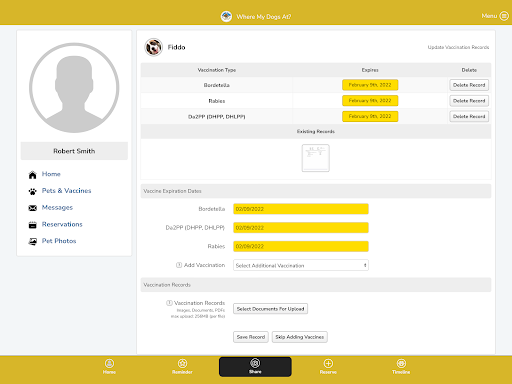Image resolution: width=512 pixels, height=384 pixels.
Task: Open the existing record document thumbnail
Action: click(316, 158)
